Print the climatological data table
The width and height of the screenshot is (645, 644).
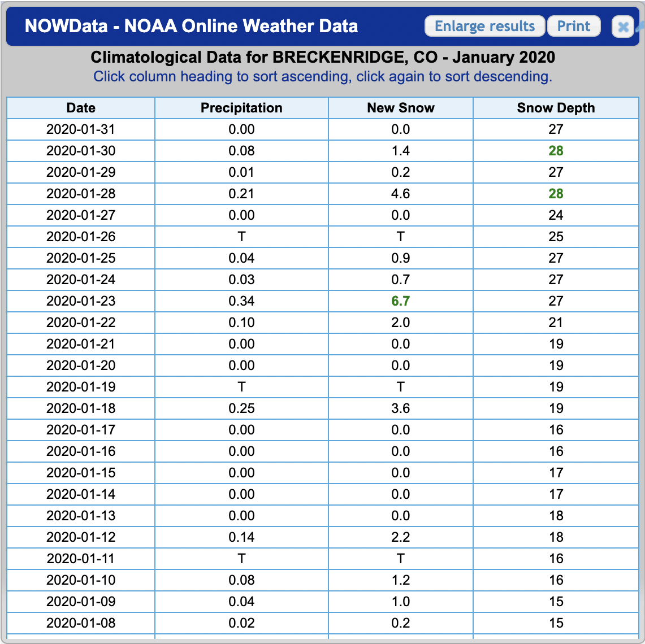click(x=573, y=27)
